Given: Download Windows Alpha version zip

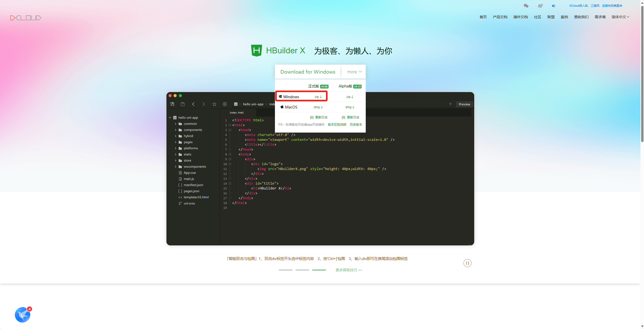Looking at the screenshot, I should click(350, 97).
